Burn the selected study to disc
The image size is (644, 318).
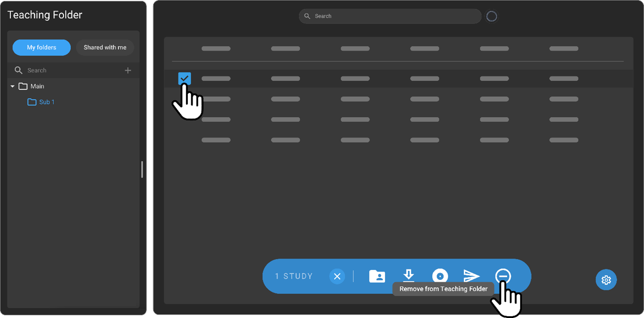[440, 276]
